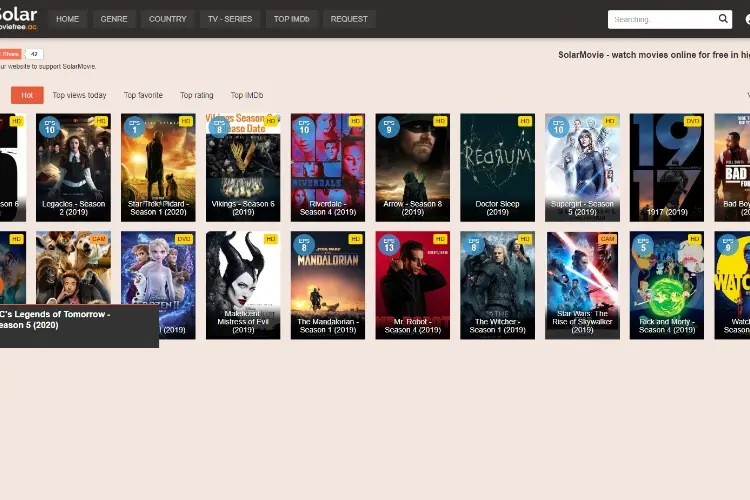This screenshot has width=750, height=500.
Task: Click the red Share button
Action: point(11,54)
